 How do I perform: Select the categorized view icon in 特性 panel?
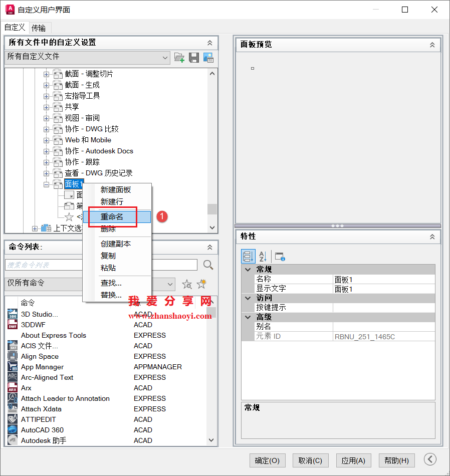[248, 256]
